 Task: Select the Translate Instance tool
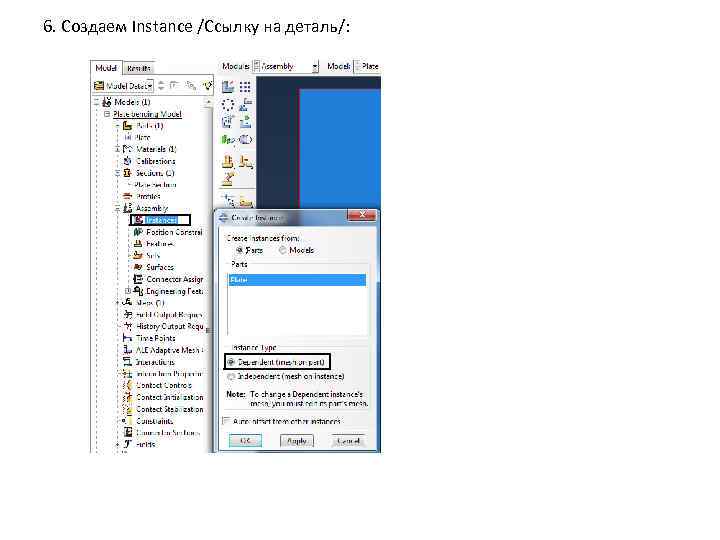tap(245, 104)
